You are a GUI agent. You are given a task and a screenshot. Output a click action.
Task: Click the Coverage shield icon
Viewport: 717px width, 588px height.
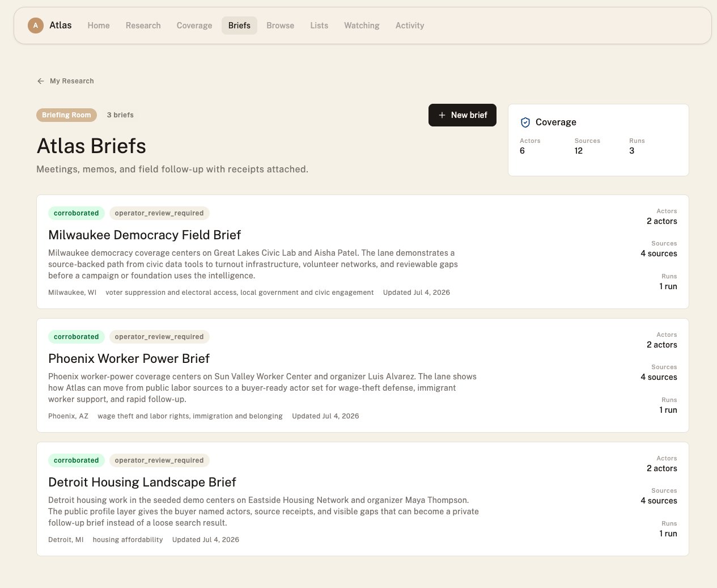525,122
